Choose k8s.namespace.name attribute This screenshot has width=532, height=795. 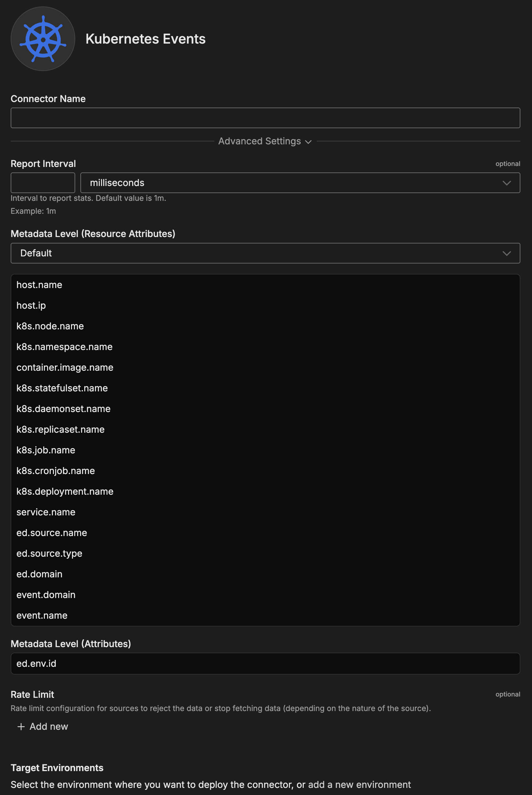tap(65, 347)
